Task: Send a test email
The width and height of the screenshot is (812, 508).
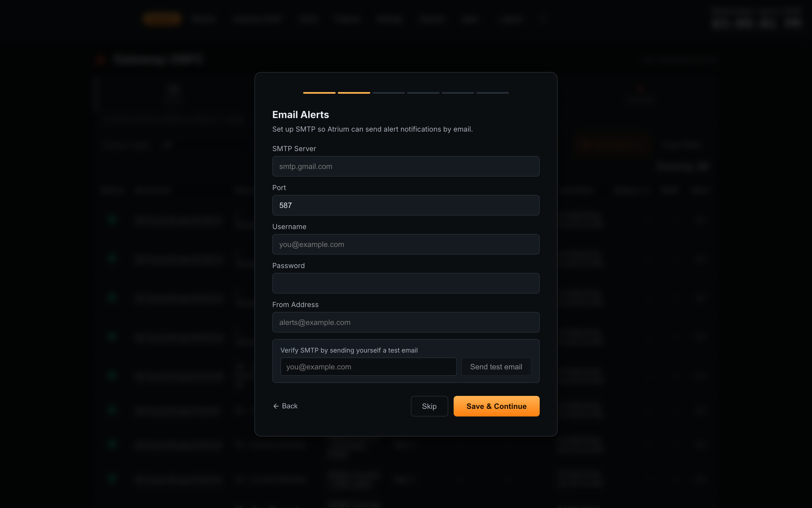Action: coord(496,367)
